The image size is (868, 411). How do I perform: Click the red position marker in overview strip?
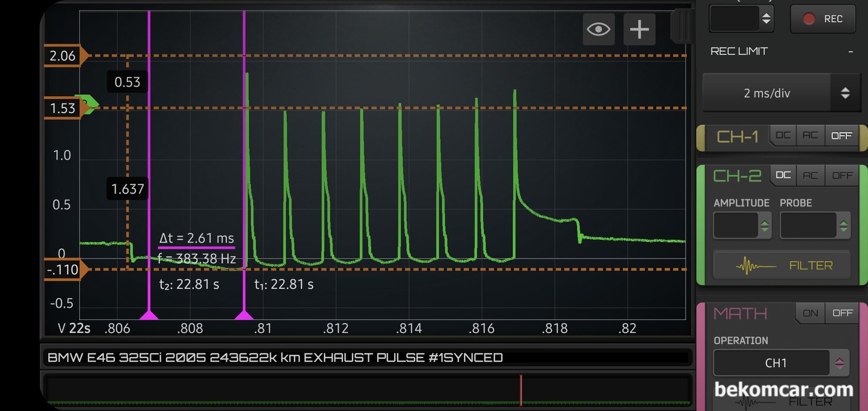click(521, 390)
